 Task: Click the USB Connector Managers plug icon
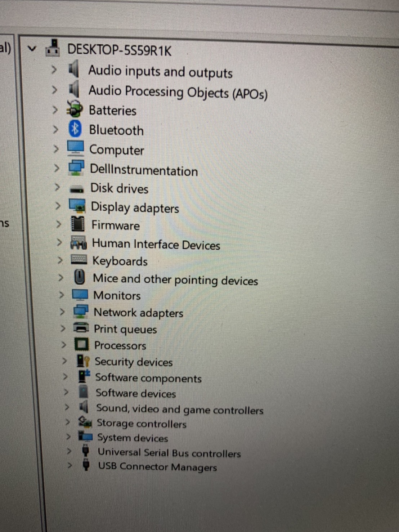pos(86,465)
